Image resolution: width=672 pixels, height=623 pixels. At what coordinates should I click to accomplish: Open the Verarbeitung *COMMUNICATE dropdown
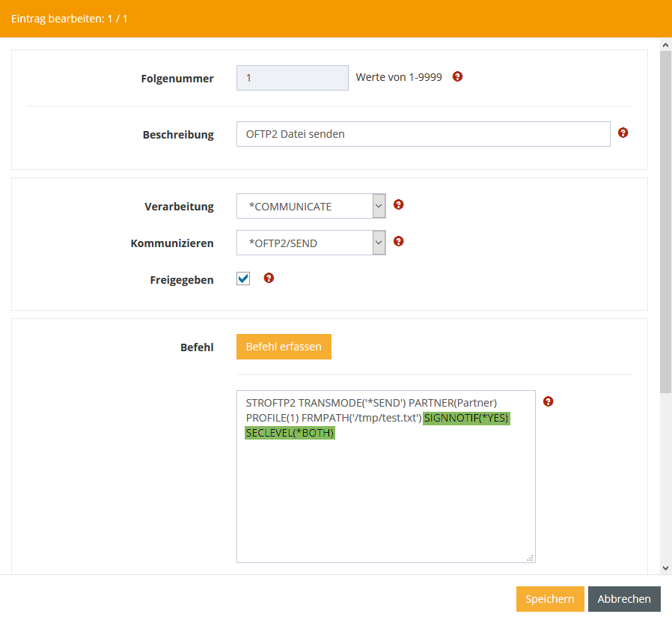pos(311,206)
